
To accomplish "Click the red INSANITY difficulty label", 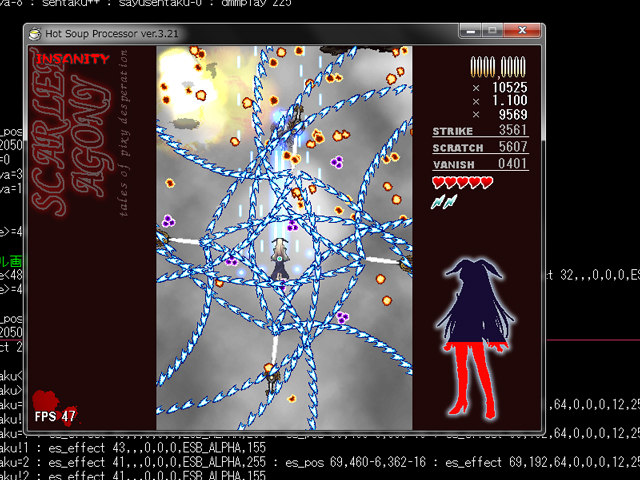I will (x=73, y=59).
